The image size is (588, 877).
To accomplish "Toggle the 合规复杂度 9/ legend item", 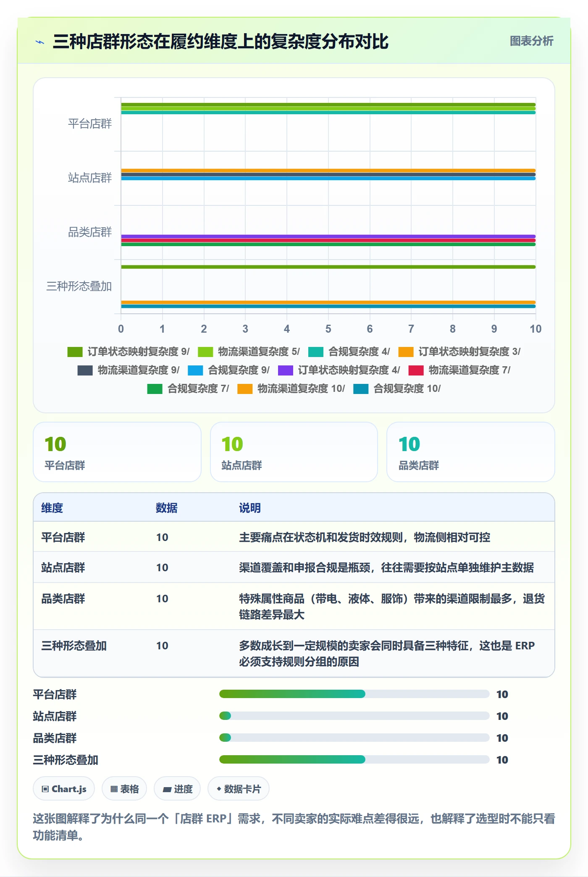I will click(x=229, y=370).
